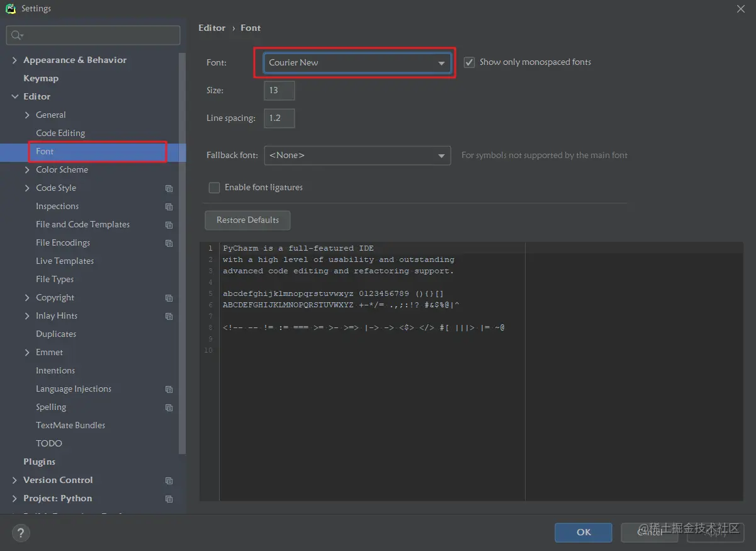Click the project-level icon beside Project: Python
Image resolution: width=756 pixels, height=551 pixels.
pyautogui.click(x=169, y=499)
